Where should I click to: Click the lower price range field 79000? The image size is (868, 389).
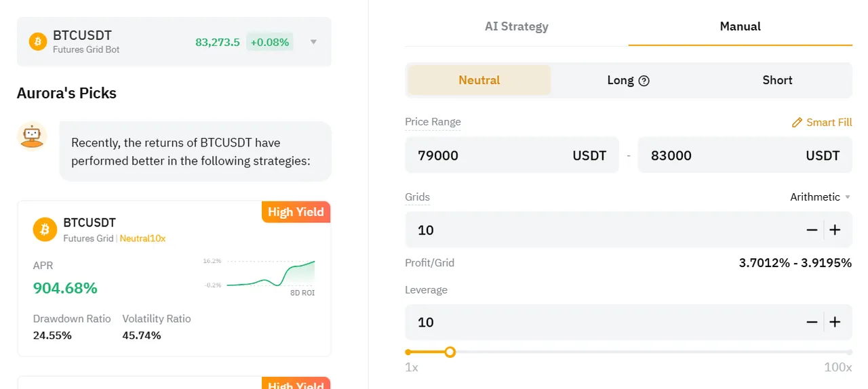coord(512,155)
